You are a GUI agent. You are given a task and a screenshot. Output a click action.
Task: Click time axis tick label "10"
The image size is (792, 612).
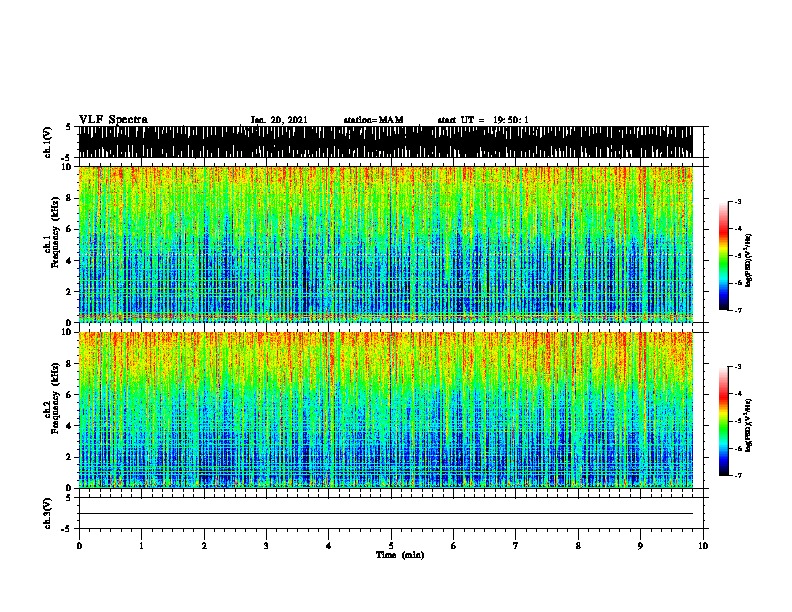pyautogui.click(x=703, y=545)
